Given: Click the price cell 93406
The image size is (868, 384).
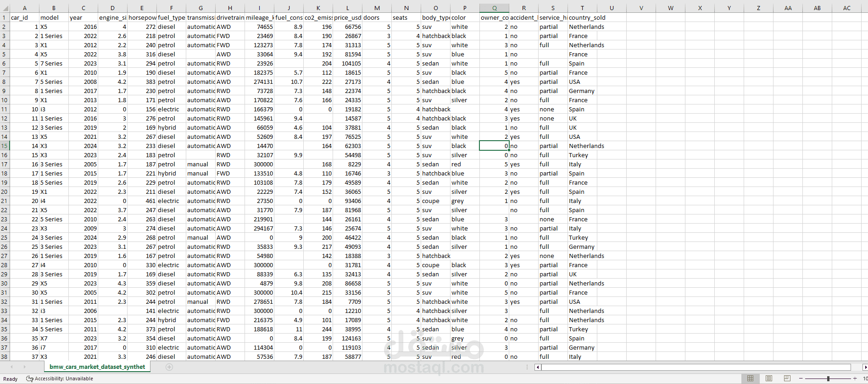Looking at the screenshot, I should point(347,201).
